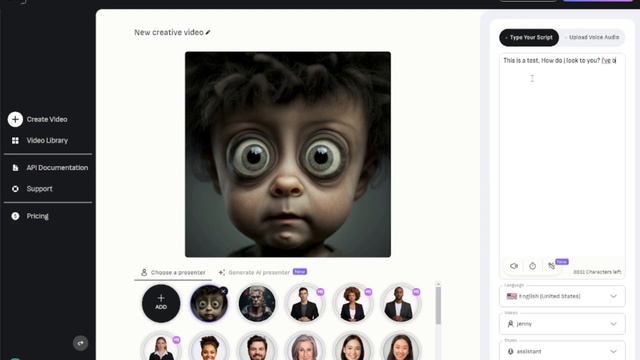Open the Pricing link
The image size is (640, 360).
pos(38,216)
